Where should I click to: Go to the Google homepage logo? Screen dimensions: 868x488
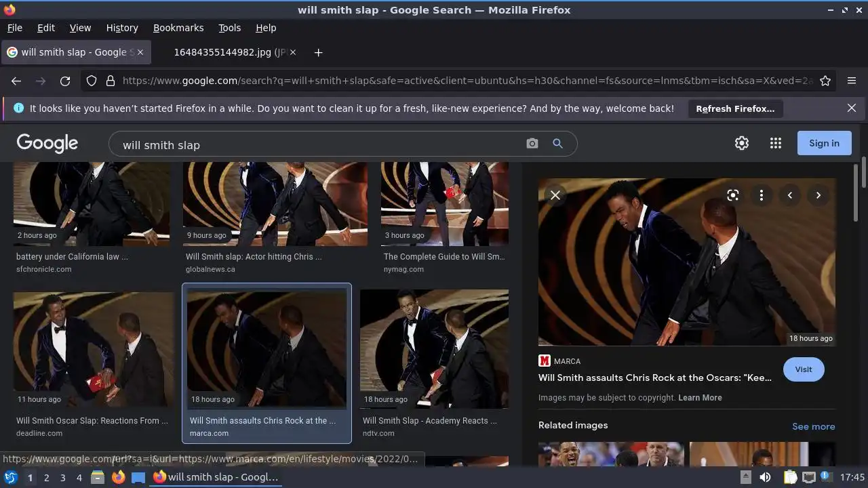(47, 143)
